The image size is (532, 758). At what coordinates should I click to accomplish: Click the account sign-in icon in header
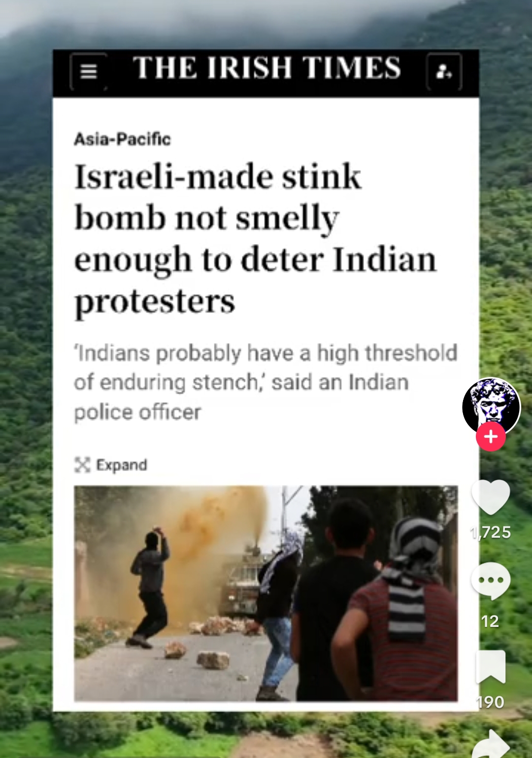[444, 72]
